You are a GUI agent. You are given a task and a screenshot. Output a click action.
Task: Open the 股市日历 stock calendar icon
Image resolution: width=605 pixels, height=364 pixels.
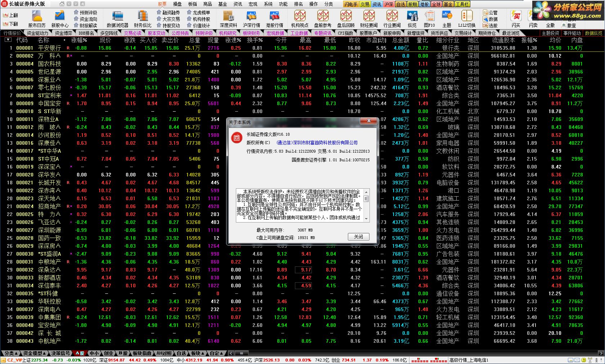pos(37,18)
